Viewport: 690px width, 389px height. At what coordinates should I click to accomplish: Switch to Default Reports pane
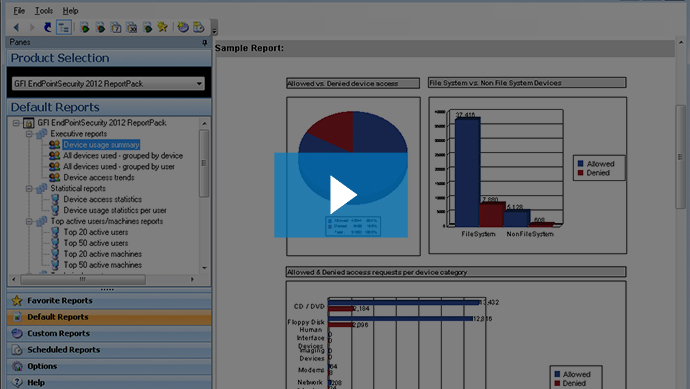[109, 317]
